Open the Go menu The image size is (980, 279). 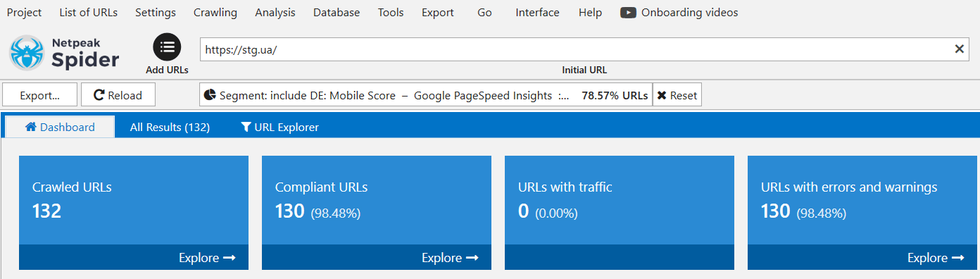pyautogui.click(x=484, y=13)
